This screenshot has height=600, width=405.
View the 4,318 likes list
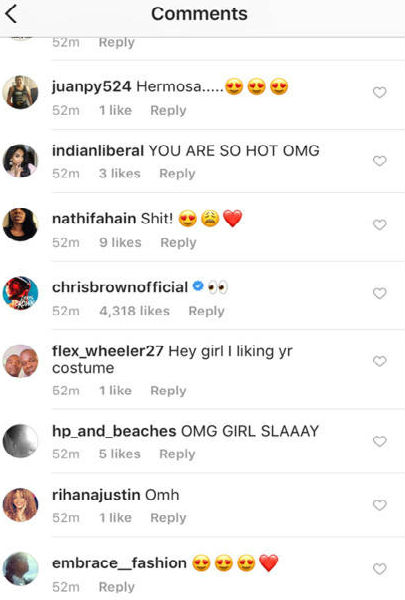[134, 311]
